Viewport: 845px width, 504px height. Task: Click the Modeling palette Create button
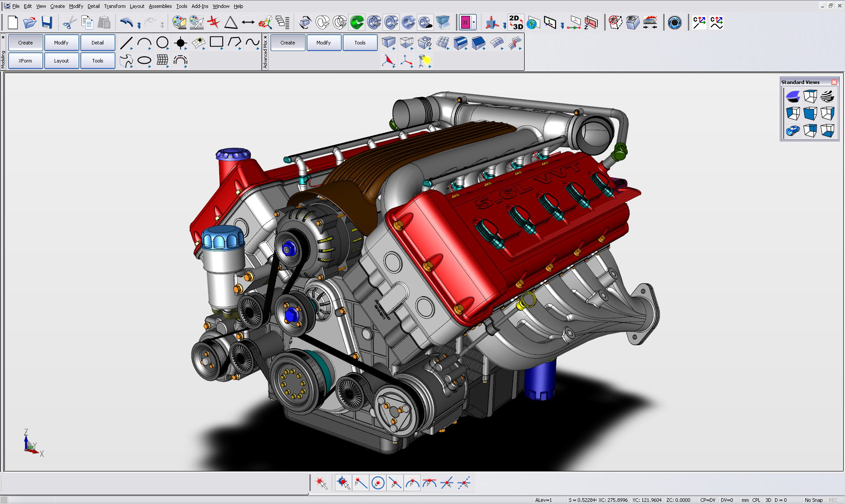pos(26,43)
